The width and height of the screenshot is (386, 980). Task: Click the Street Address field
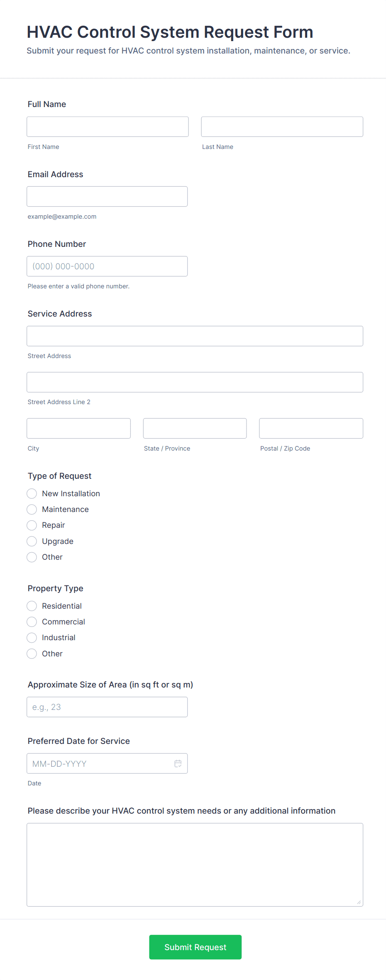pyautogui.click(x=195, y=336)
